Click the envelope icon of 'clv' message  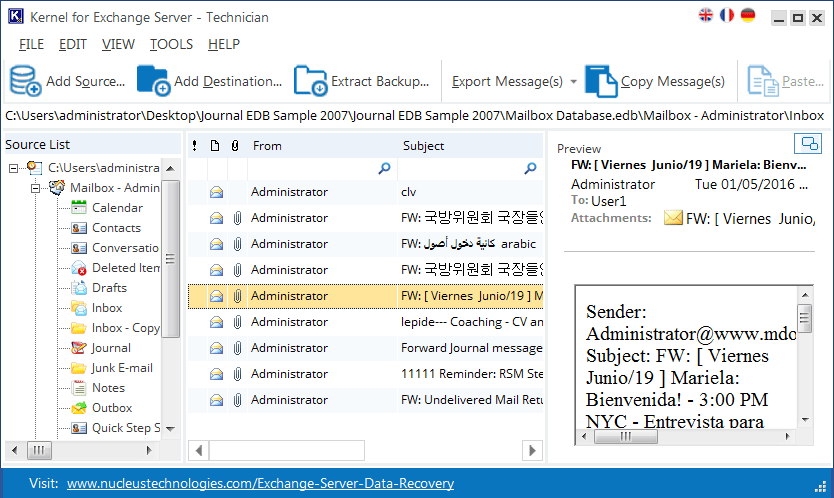point(216,192)
